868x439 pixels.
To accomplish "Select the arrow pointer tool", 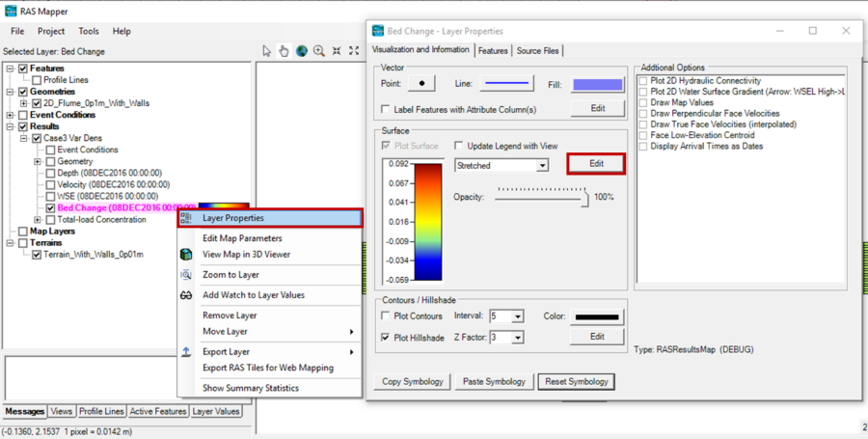I will pos(267,51).
